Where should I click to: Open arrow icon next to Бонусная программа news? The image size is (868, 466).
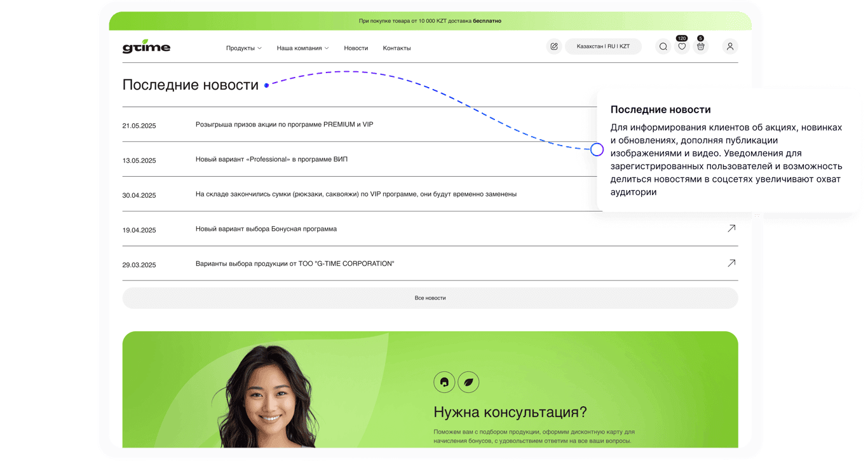pos(731,228)
